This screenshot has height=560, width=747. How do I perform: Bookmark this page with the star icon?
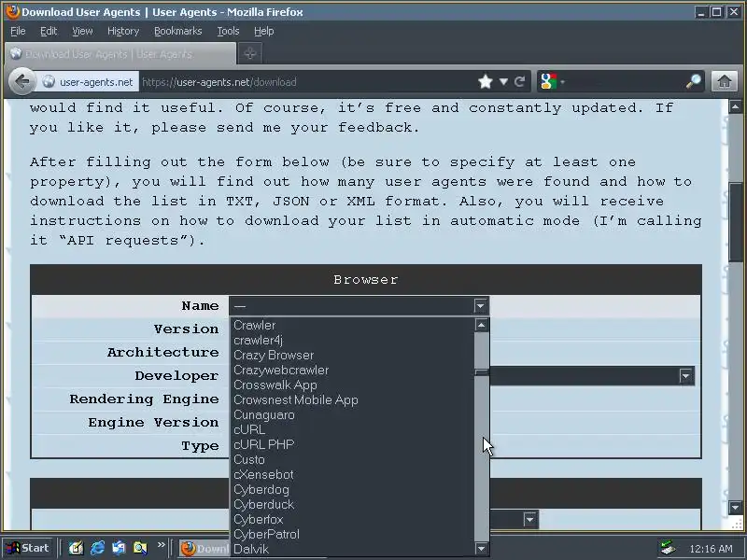point(485,82)
